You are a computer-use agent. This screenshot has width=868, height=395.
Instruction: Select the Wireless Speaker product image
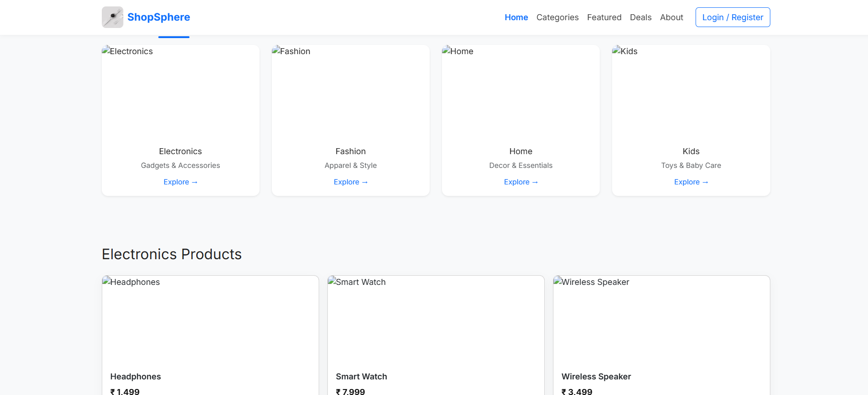point(661,321)
